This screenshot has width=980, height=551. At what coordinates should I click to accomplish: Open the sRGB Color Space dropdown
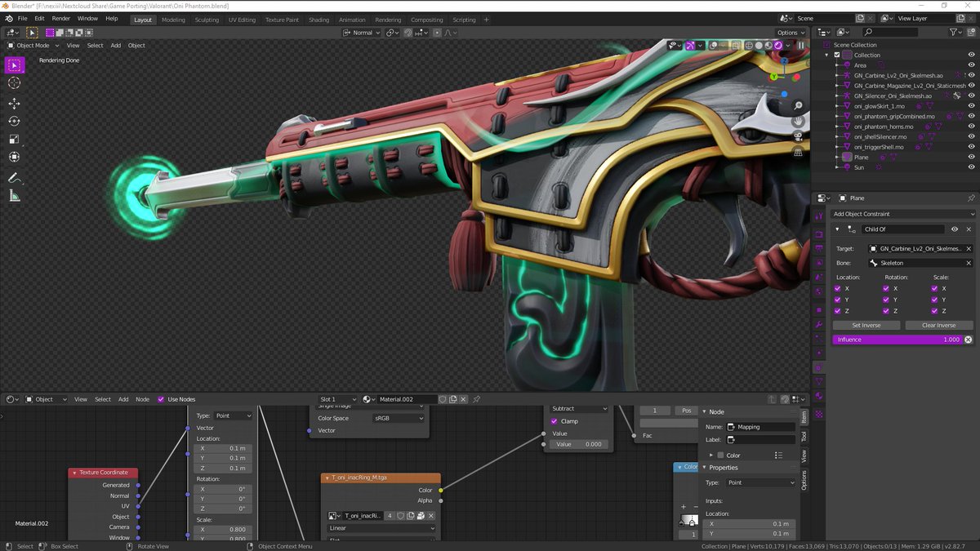click(399, 418)
